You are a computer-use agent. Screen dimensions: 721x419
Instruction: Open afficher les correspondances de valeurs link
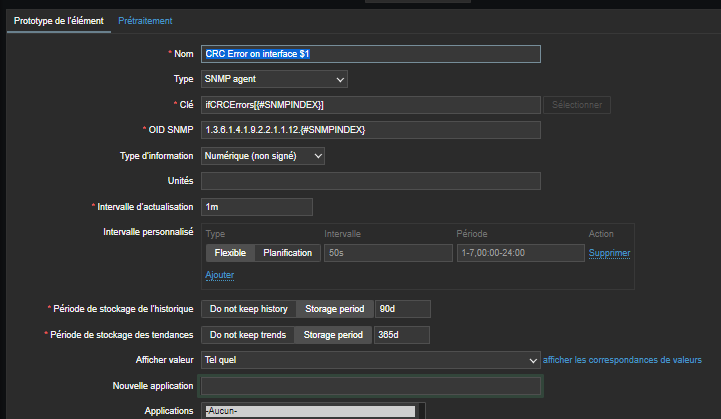pos(621,360)
